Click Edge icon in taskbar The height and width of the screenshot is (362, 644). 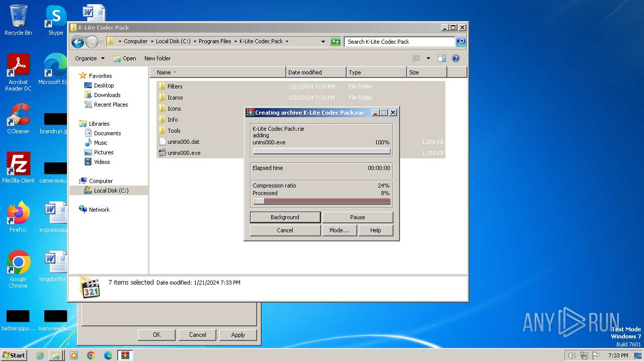108,355
